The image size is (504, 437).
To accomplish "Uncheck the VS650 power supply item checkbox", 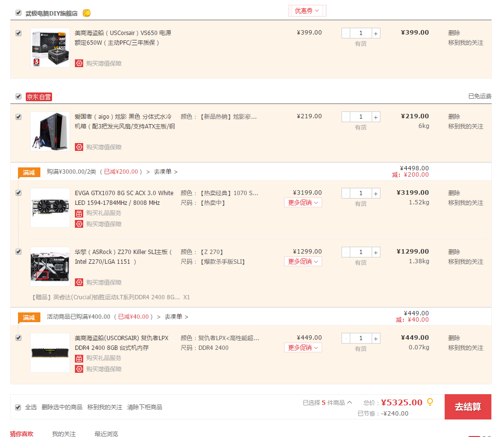I will (x=18, y=33).
